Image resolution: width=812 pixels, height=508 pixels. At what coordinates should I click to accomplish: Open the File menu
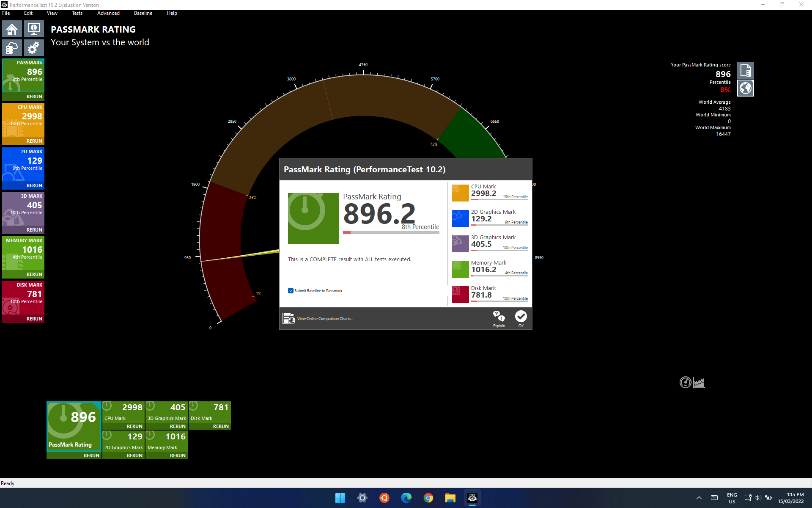point(6,13)
